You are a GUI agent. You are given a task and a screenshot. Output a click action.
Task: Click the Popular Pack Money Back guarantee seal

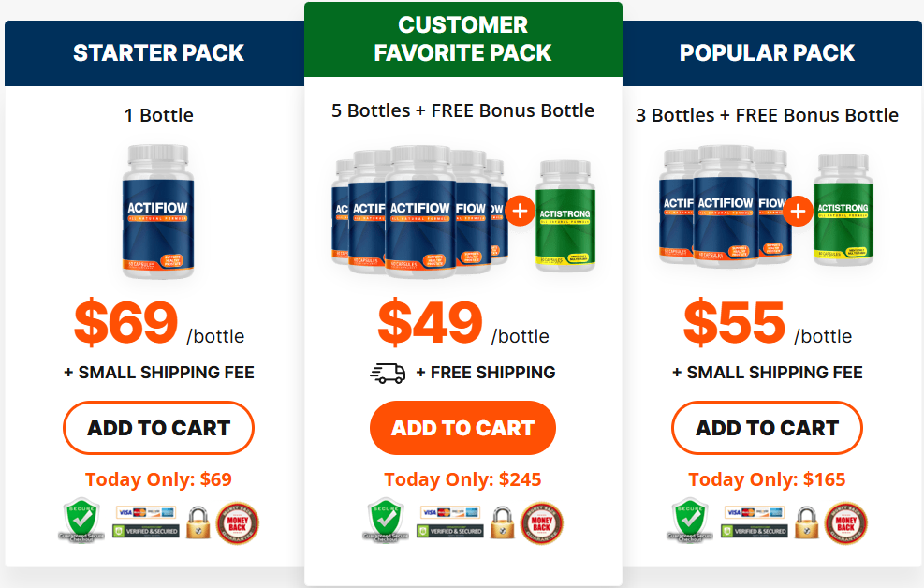coord(845,523)
